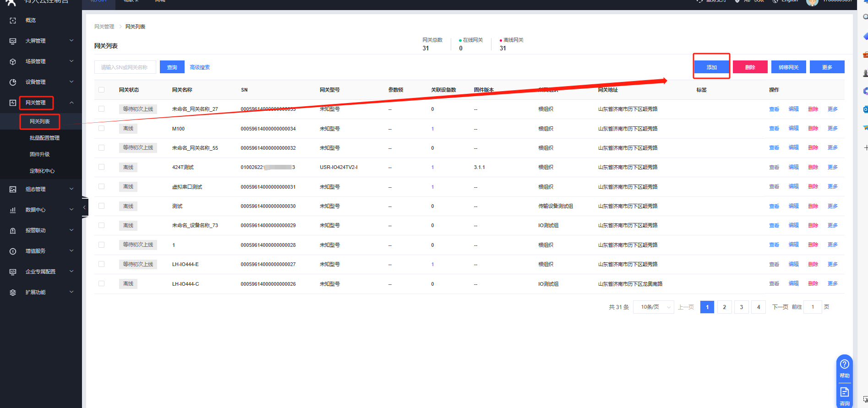Click the blue 添加 button

pyautogui.click(x=711, y=67)
